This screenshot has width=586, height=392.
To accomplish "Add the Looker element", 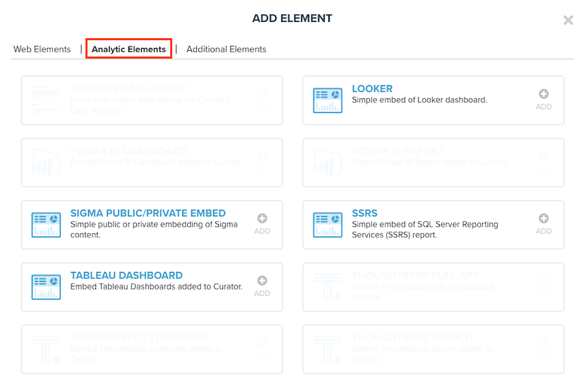I will click(544, 100).
